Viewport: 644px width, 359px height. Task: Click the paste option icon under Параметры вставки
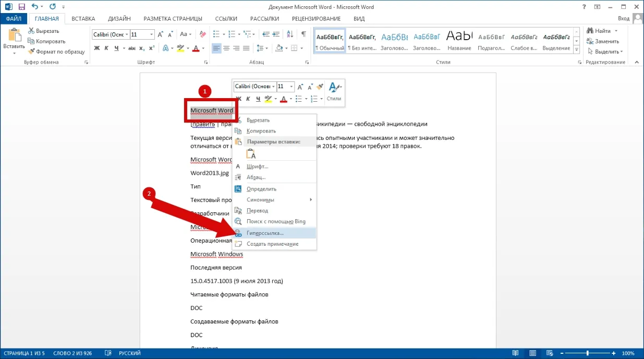click(x=251, y=154)
